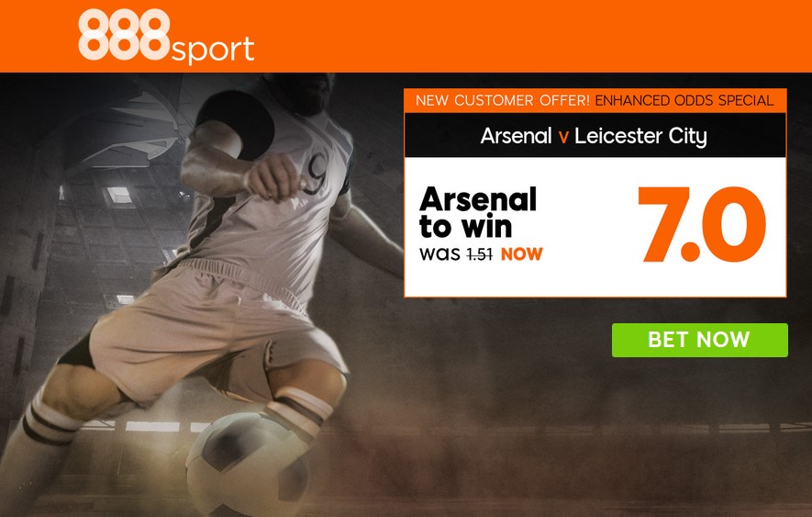Click the green BET NOW button
Viewport: 812px width, 517px height.
click(700, 340)
